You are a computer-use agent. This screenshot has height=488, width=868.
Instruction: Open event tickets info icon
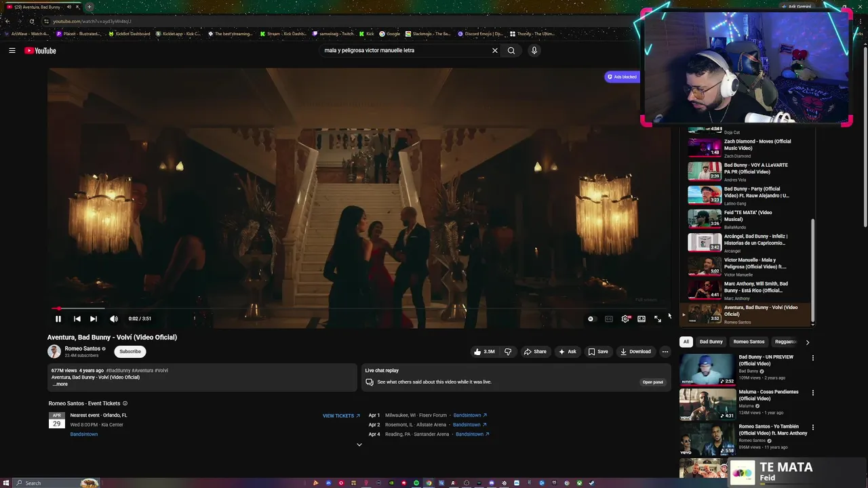[125, 403]
